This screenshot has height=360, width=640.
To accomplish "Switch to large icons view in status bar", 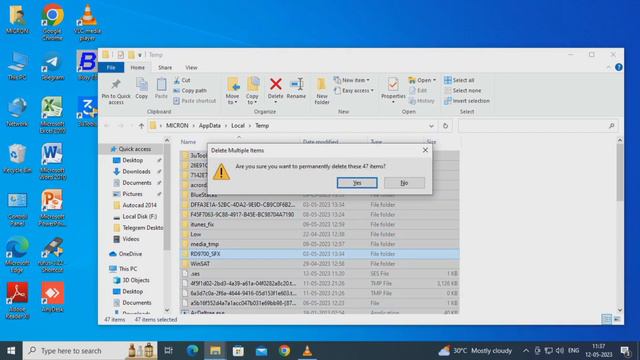I will click(617, 319).
